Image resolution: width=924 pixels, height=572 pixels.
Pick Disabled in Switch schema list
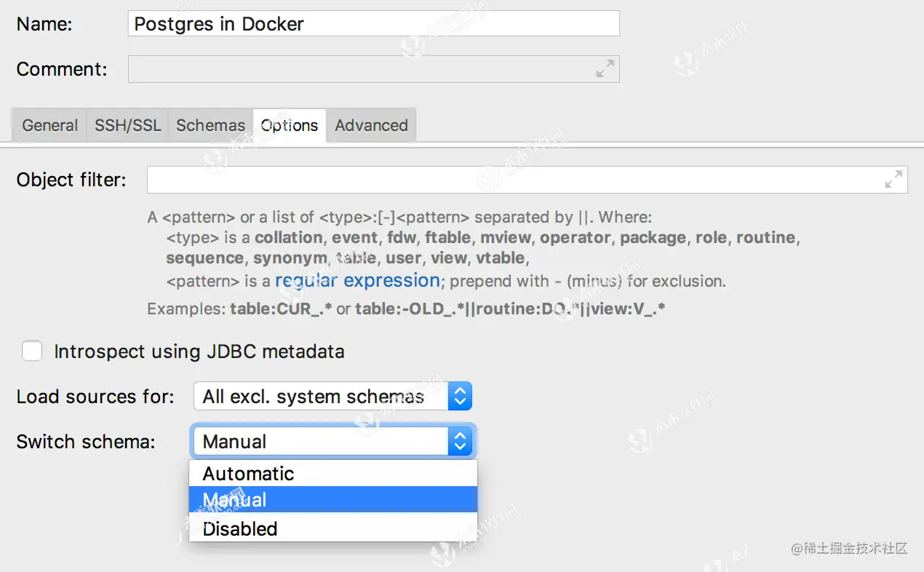coord(240,529)
